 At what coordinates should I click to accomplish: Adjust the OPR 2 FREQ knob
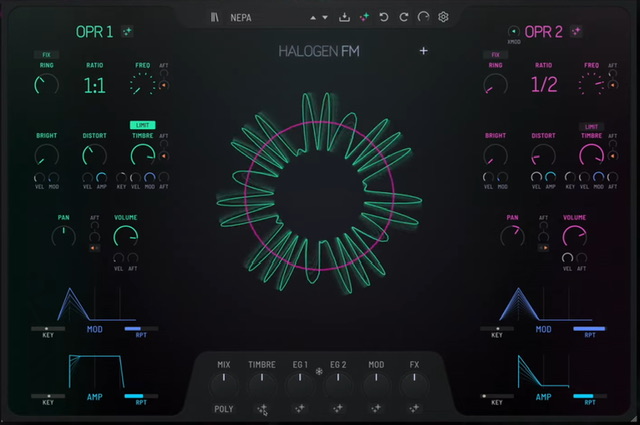[x=591, y=85]
